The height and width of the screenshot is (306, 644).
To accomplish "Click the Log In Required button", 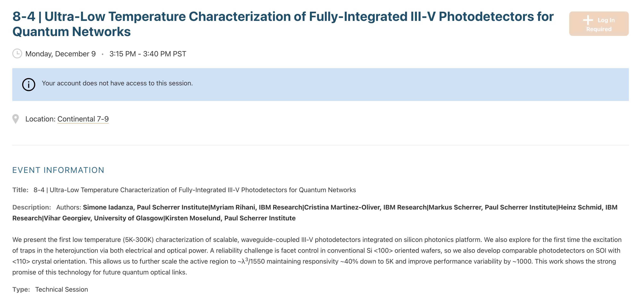I will 599,24.
